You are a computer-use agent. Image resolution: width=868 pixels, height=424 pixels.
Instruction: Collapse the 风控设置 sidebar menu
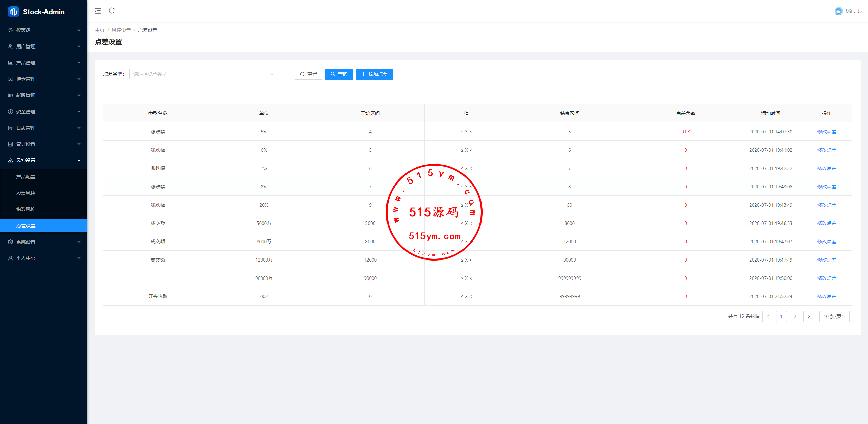pos(43,160)
